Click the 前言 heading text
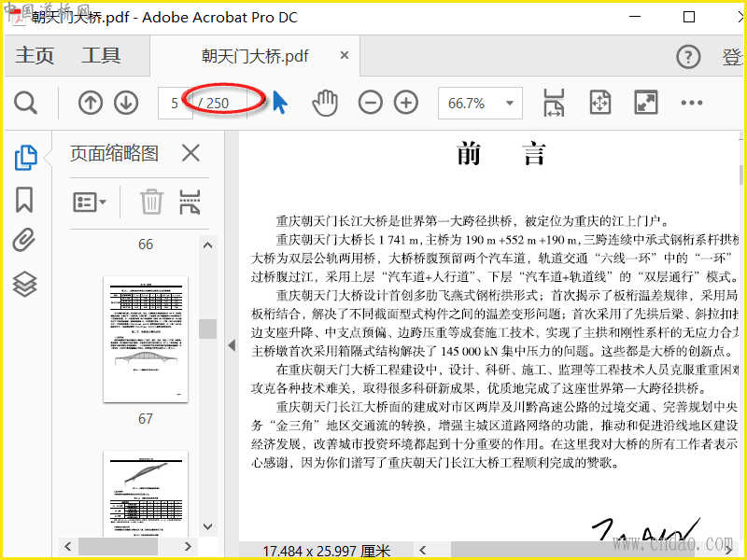 501,154
